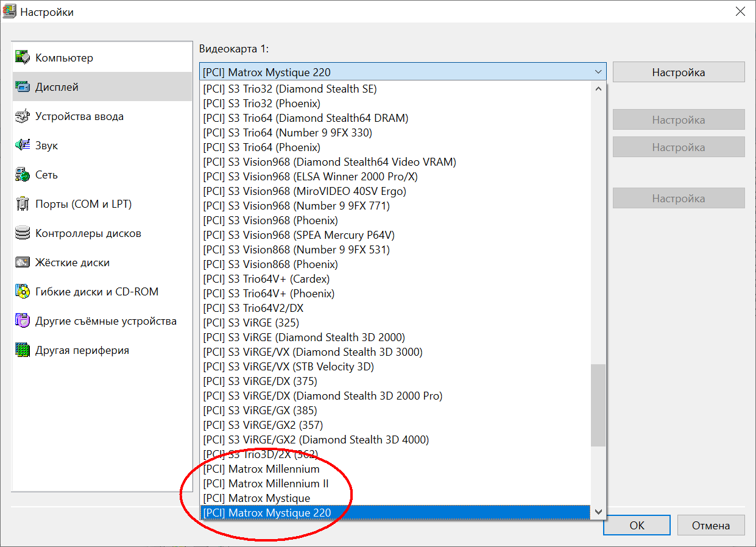Image resolution: width=756 pixels, height=547 pixels.
Task: Pick S3 Trio64V2/DX video card option
Action: coord(253,308)
